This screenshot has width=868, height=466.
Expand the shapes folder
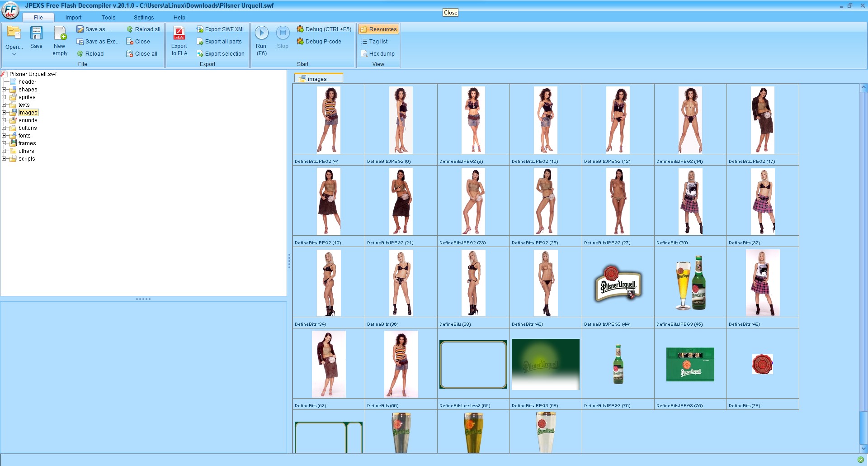pos(4,90)
